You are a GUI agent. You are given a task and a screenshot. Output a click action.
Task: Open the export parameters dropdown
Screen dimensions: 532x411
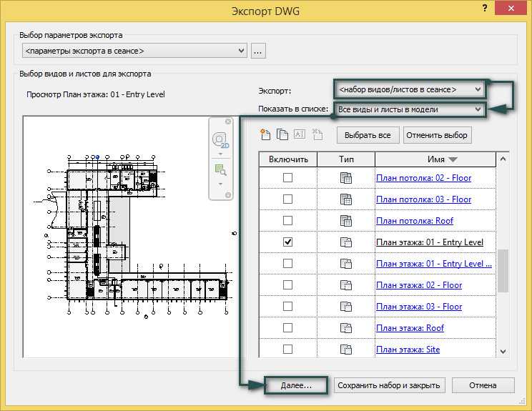click(134, 51)
